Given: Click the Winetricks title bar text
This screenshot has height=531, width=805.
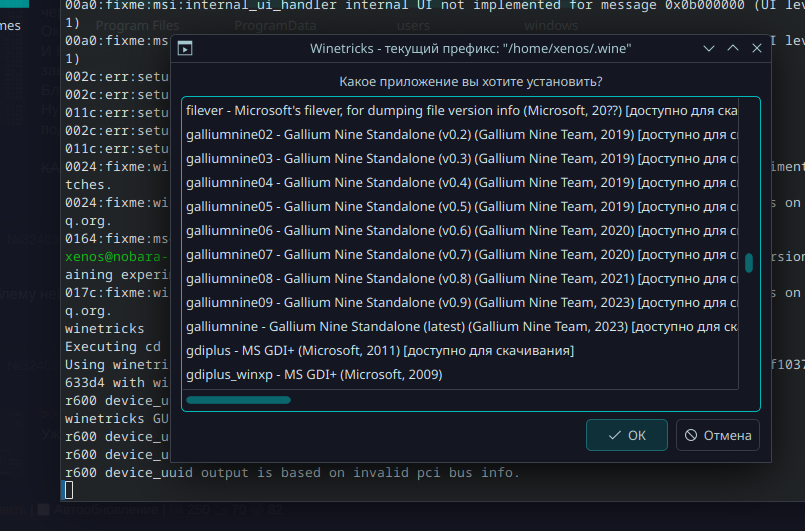Looking at the screenshot, I should [x=470, y=48].
